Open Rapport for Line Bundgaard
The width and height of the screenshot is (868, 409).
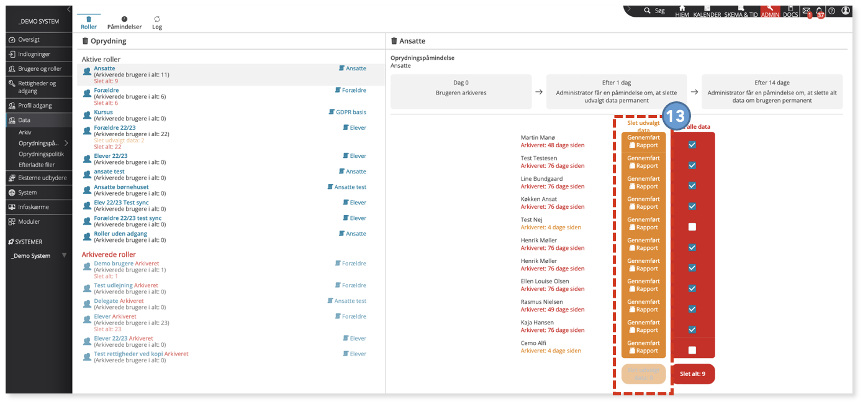coord(643,186)
